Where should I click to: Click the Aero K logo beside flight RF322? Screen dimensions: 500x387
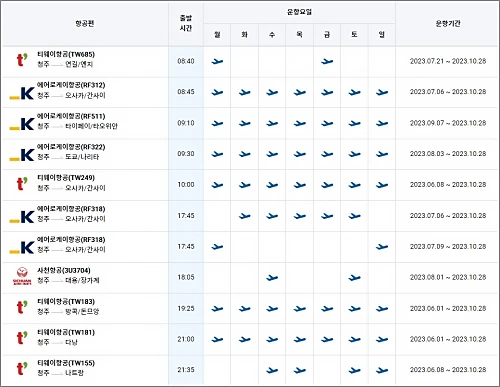(22, 155)
